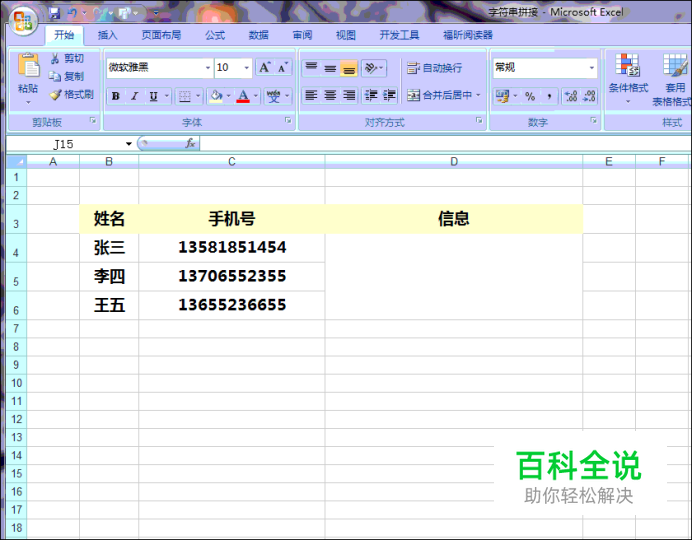
Task: Select row 4 header
Action: point(16,248)
